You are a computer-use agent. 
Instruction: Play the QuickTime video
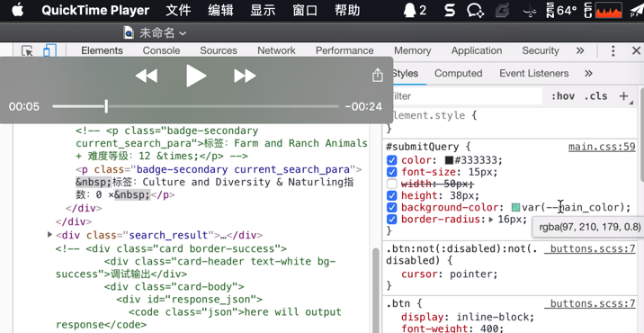[x=196, y=76]
